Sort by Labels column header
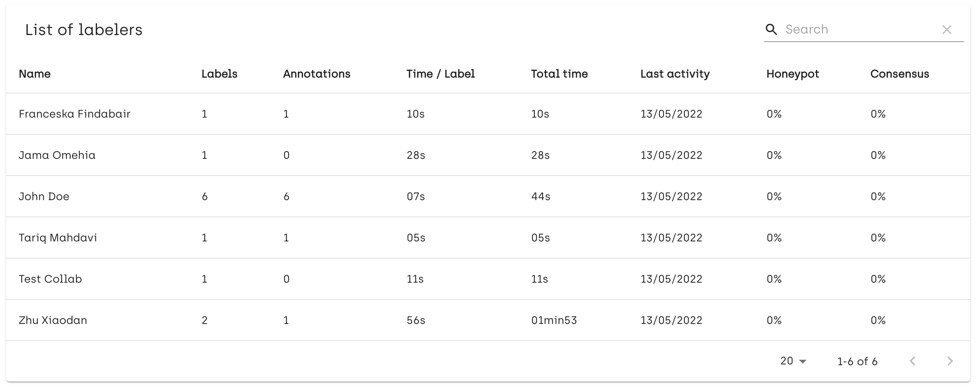980x387 pixels. click(x=219, y=74)
